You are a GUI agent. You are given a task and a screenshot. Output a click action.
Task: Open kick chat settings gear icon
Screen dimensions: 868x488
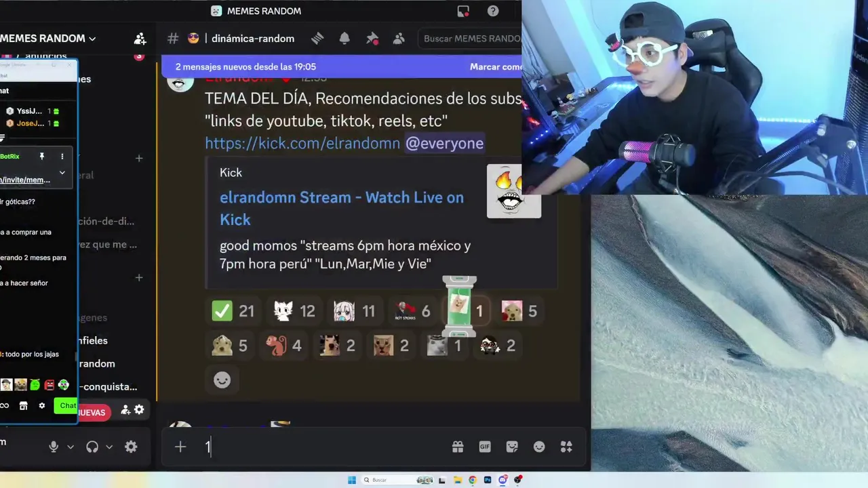click(41, 405)
